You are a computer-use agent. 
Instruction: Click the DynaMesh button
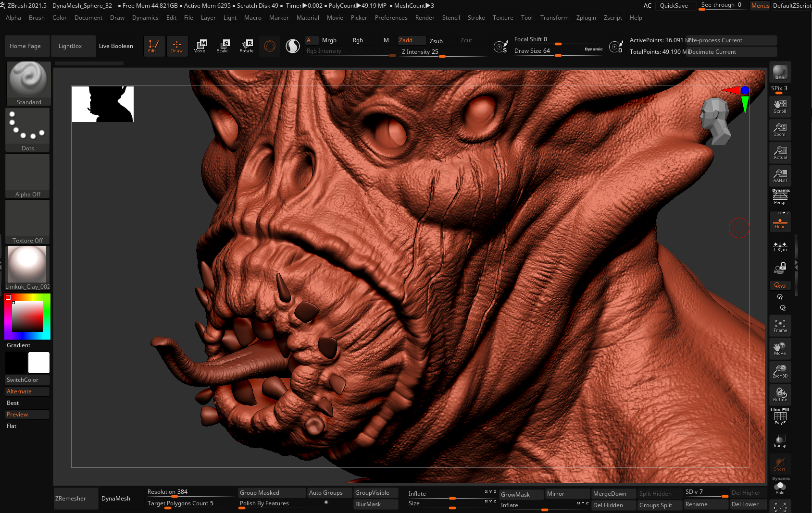click(x=116, y=499)
